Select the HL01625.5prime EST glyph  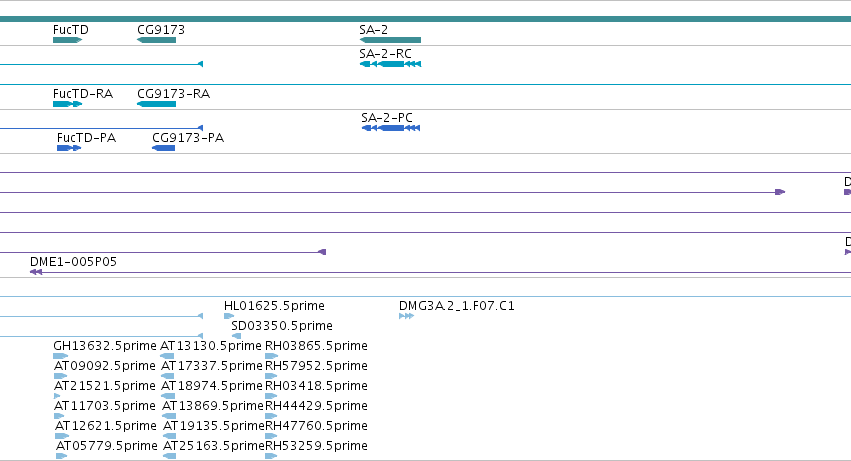coord(229,316)
